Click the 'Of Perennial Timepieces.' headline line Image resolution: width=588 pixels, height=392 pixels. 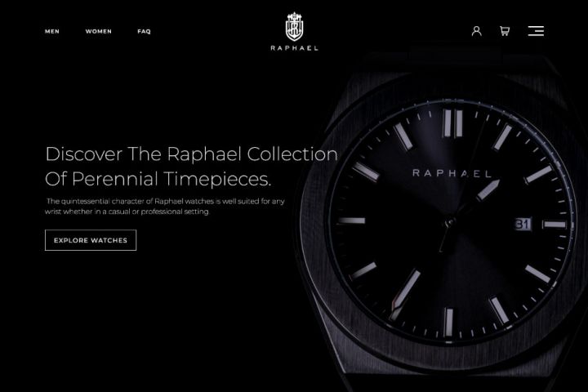click(158, 179)
